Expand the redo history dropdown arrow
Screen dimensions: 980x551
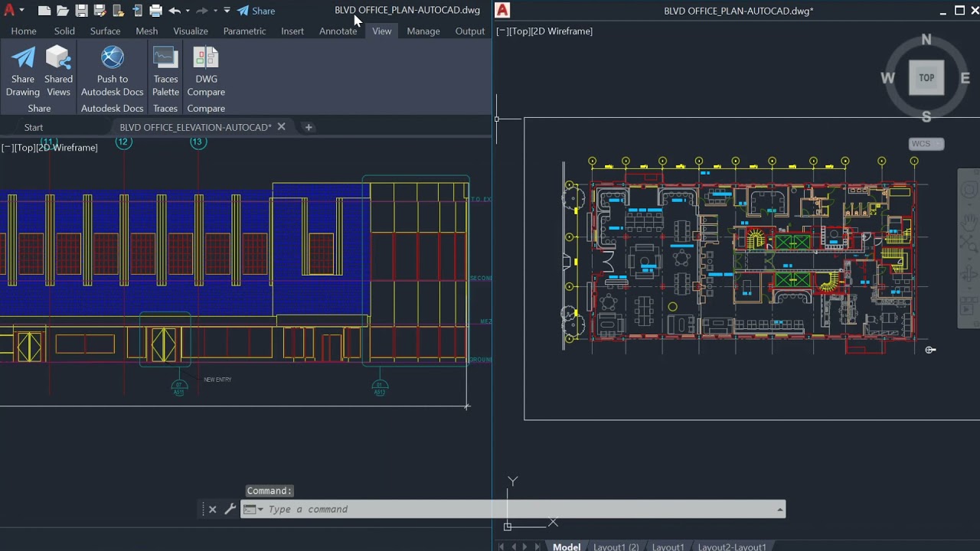[215, 11]
